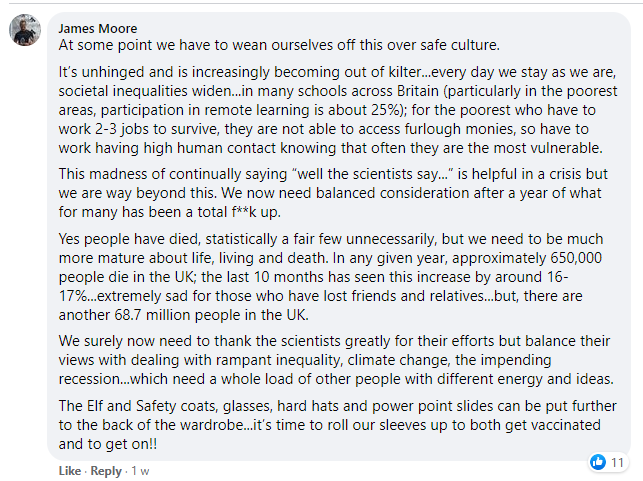This screenshot has width=643, height=481.
Task: Open the James Moore profile name link
Action: 98,28
